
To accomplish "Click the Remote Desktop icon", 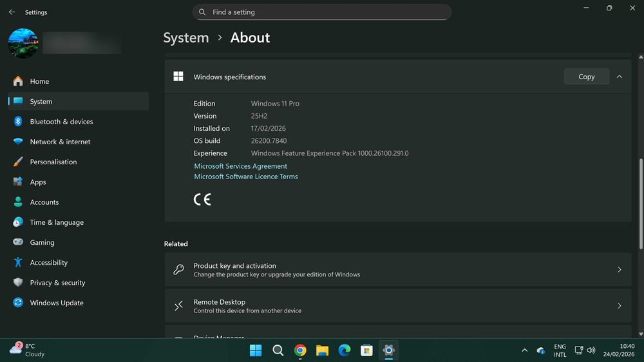I will click(178, 306).
